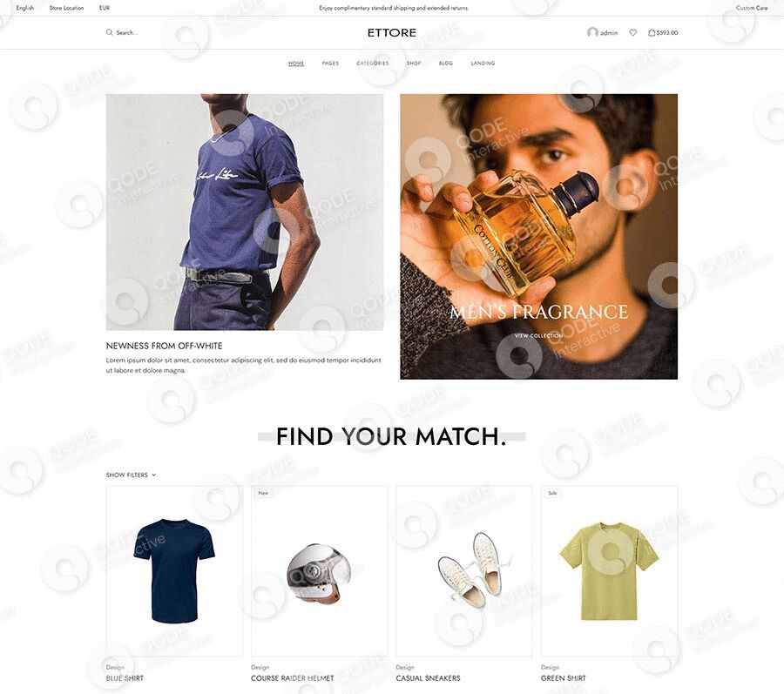Click into the Search input field
This screenshot has width=784, height=694.
[x=127, y=32]
